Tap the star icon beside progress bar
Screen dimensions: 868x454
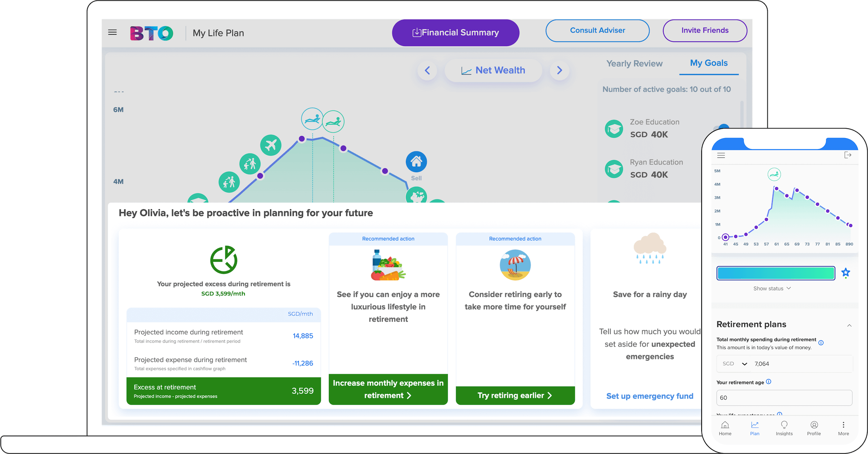click(x=846, y=273)
